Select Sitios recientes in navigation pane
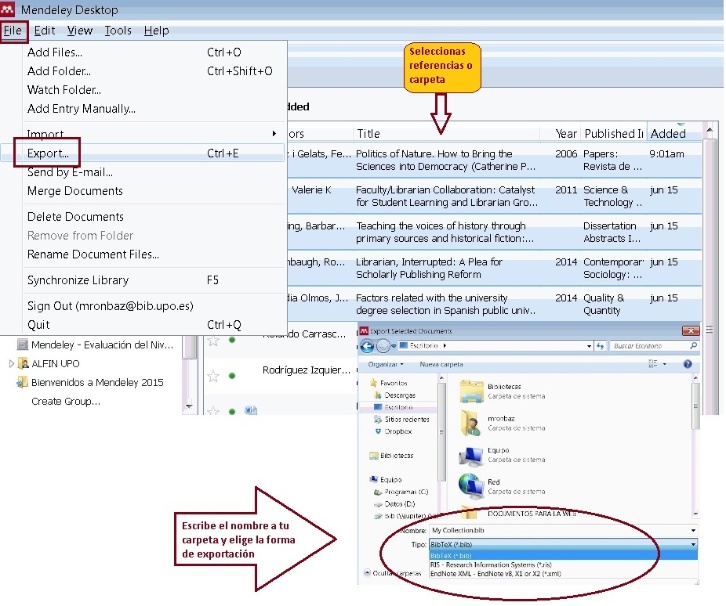Viewport: 726px width, 606px height. (401, 419)
